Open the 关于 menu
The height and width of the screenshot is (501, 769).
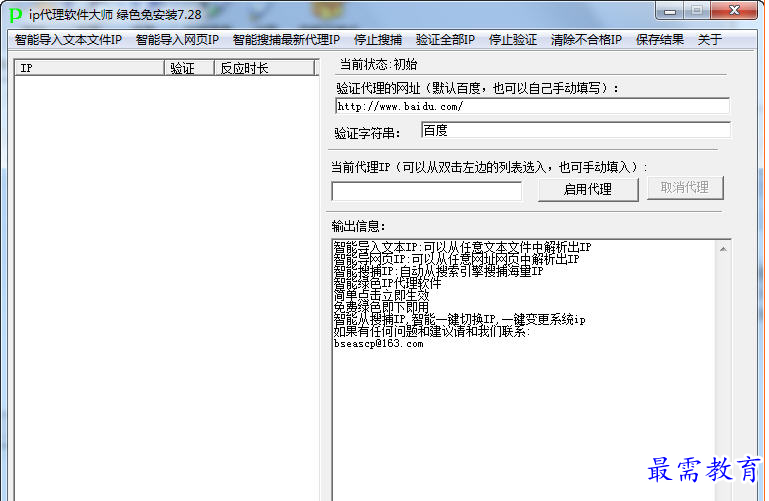[709, 40]
